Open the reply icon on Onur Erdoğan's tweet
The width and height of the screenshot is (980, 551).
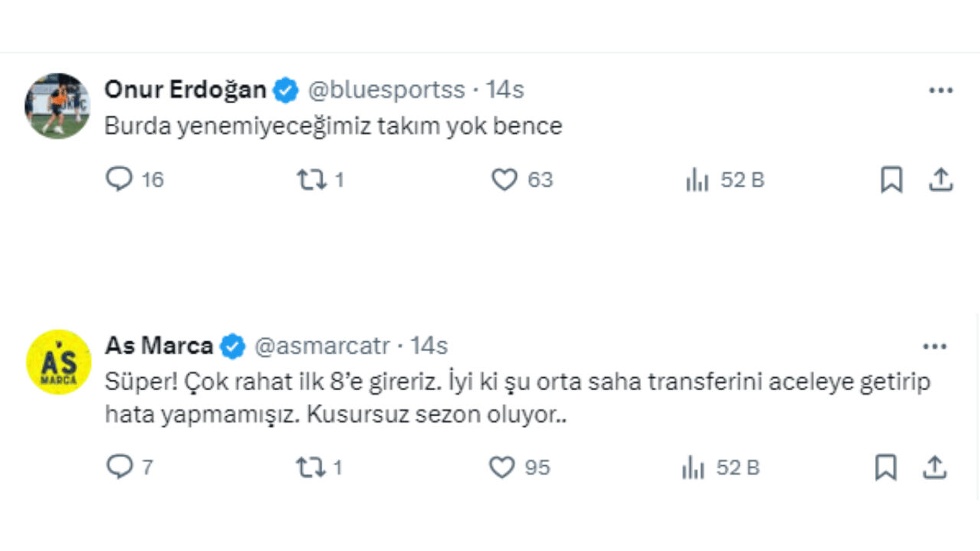pyautogui.click(x=119, y=180)
